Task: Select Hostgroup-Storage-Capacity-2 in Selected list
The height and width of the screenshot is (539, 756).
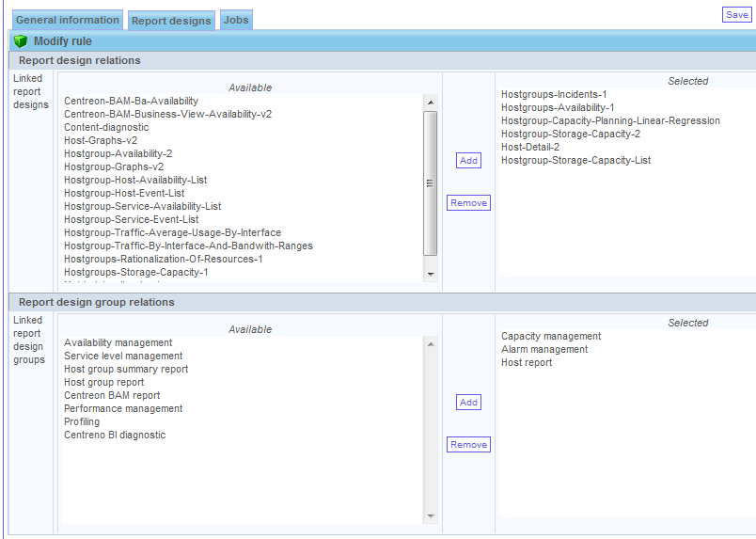Action: [x=571, y=134]
